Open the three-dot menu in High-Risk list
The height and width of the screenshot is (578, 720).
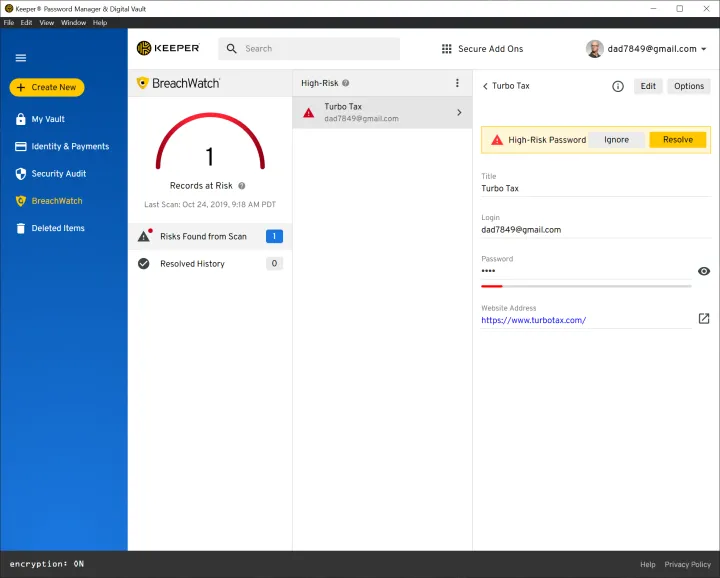point(458,83)
